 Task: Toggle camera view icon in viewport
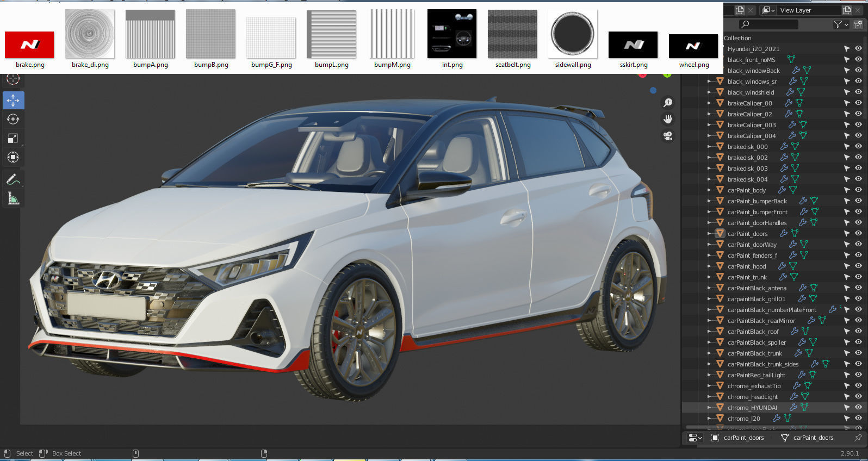(668, 136)
